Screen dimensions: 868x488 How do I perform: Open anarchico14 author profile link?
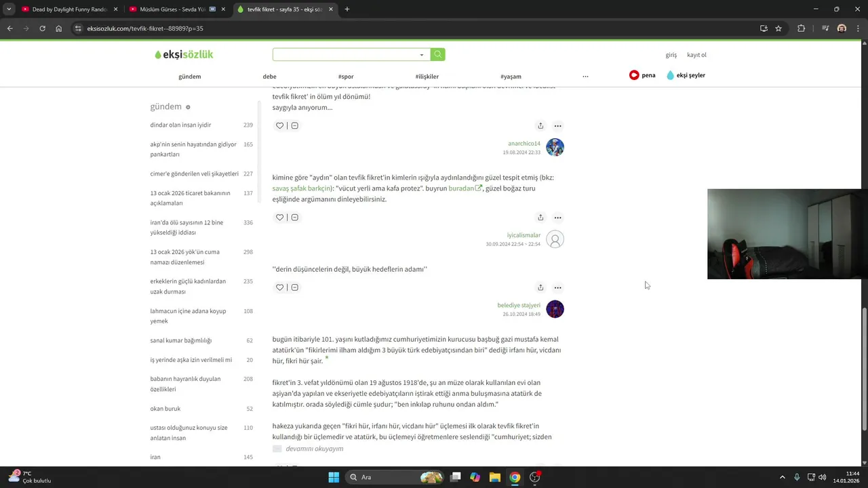click(524, 144)
